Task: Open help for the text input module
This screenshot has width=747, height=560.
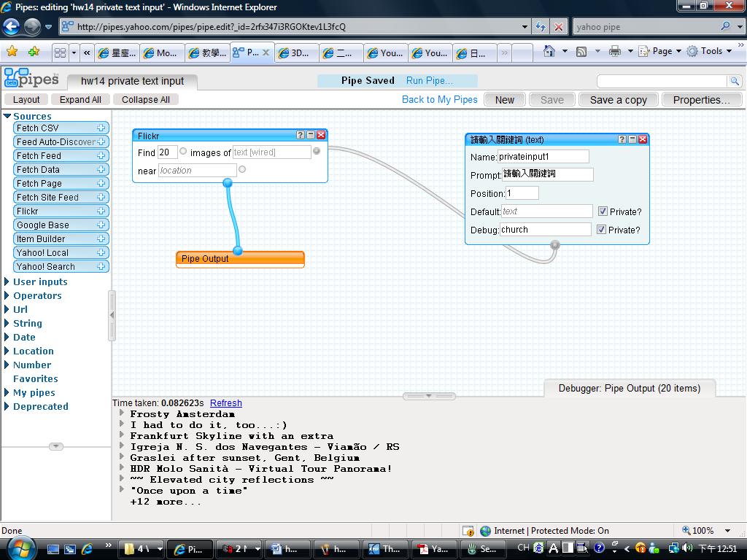Action: [x=622, y=139]
